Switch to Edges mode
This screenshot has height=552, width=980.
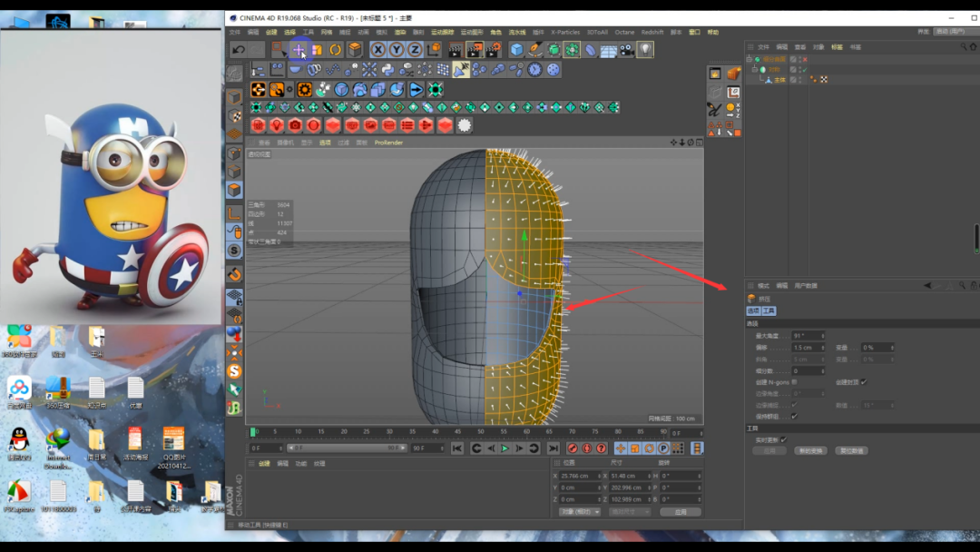click(234, 172)
